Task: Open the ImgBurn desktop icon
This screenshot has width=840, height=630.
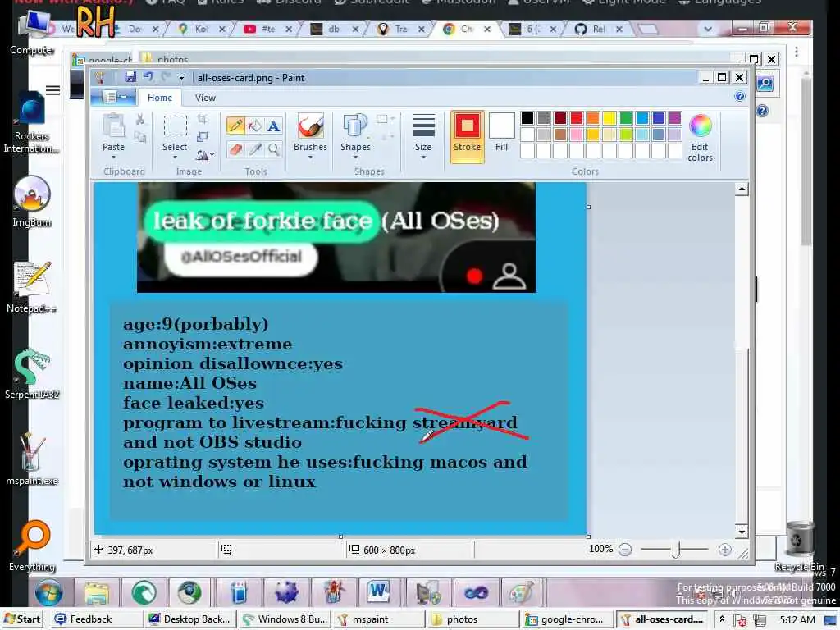Action: pos(32,201)
